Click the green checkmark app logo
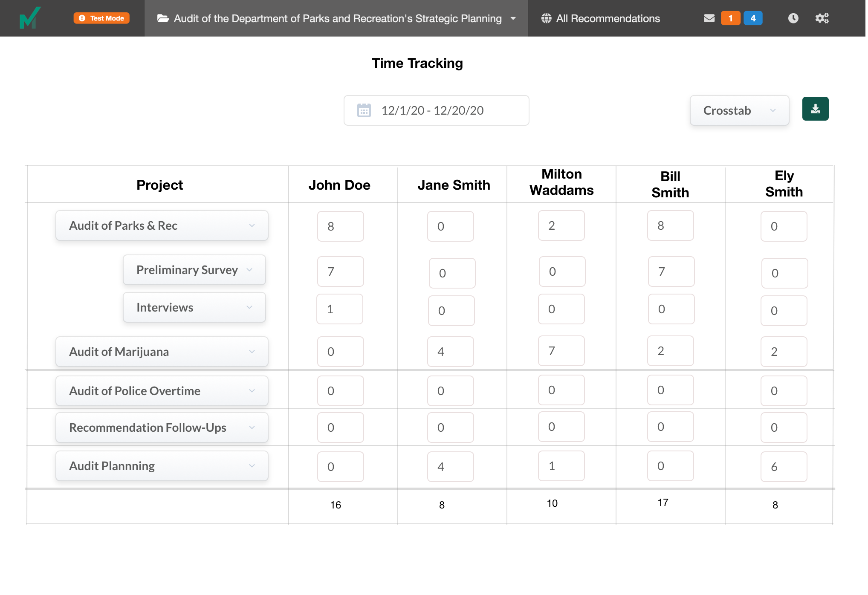Viewport: 868px width, 595px height. 30,18
